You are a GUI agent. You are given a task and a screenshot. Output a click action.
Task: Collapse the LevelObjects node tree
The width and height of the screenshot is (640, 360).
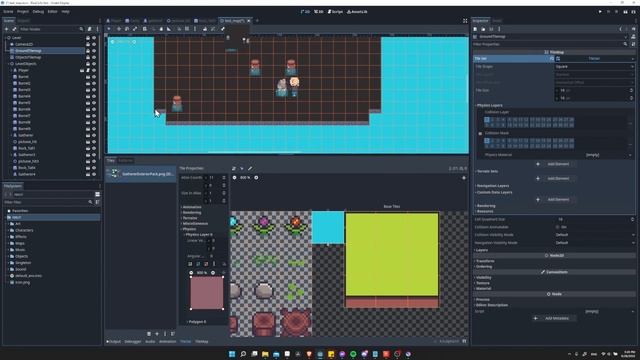[9, 64]
